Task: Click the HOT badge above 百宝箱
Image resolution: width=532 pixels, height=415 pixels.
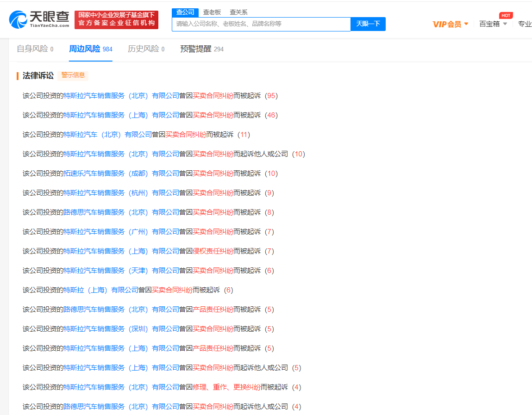Action: (506, 15)
